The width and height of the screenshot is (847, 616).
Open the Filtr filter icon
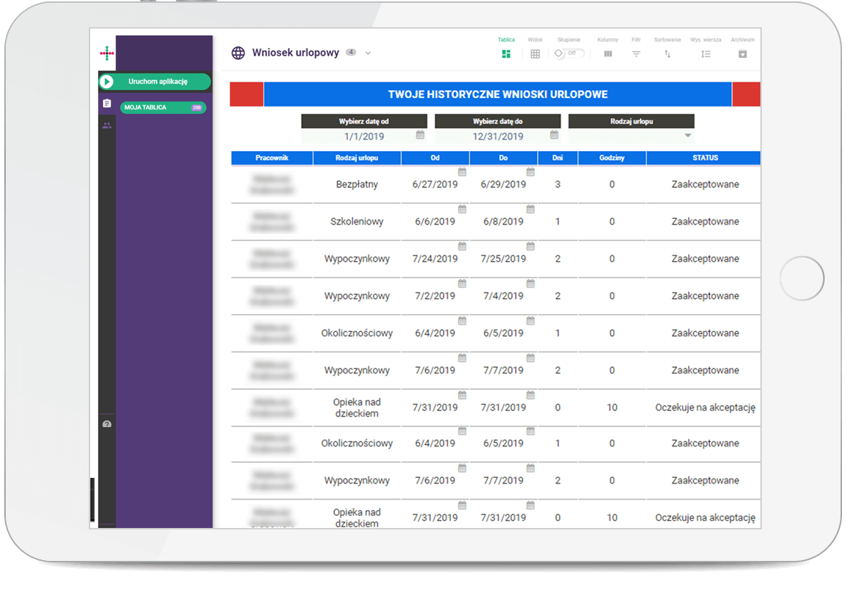[636, 54]
